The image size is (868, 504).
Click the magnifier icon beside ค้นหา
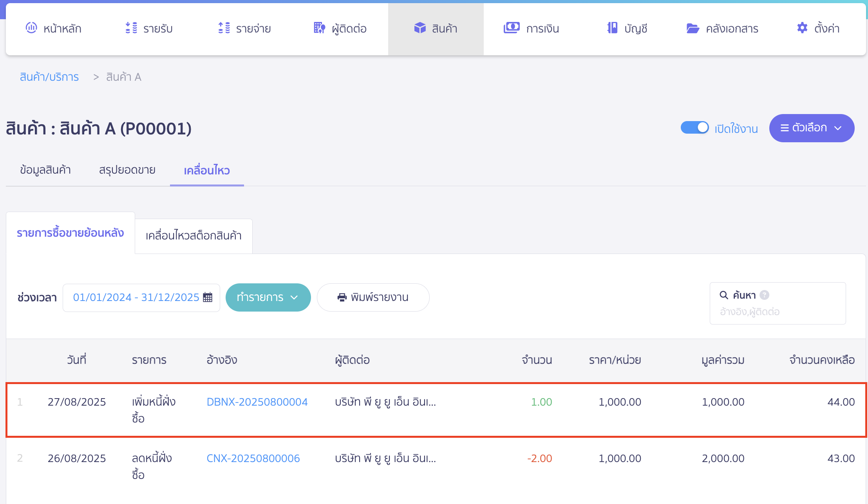coord(724,295)
